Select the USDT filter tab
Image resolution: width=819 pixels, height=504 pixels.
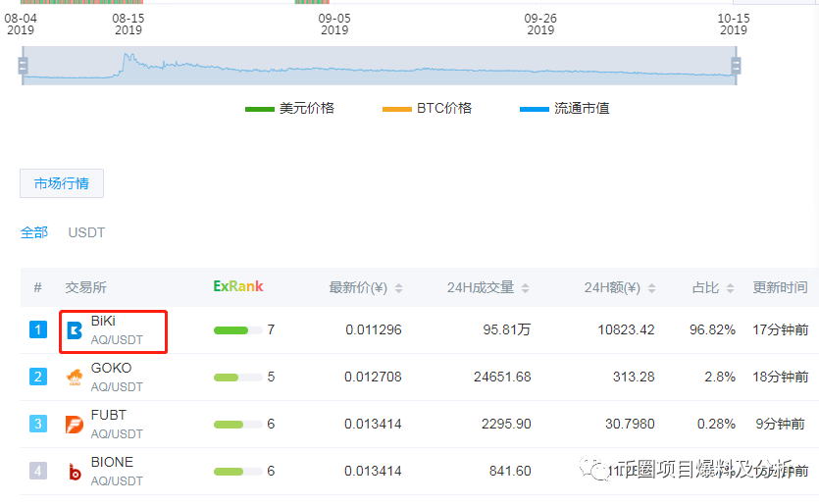(x=86, y=232)
